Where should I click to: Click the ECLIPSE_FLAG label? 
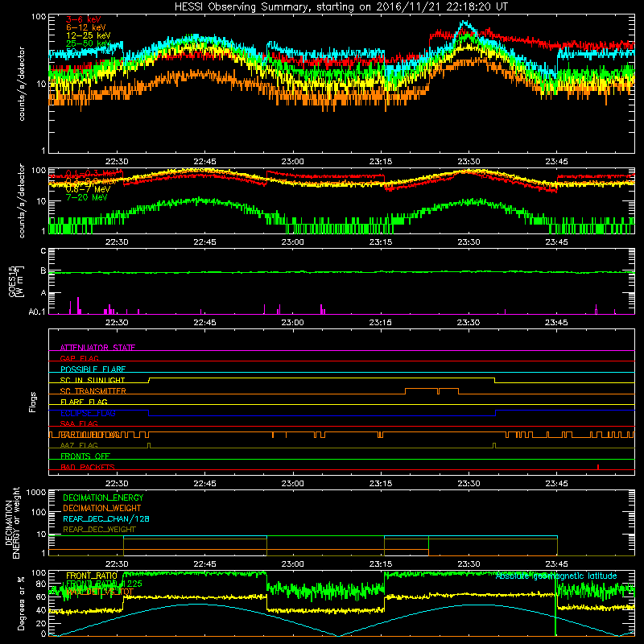tap(88, 413)
